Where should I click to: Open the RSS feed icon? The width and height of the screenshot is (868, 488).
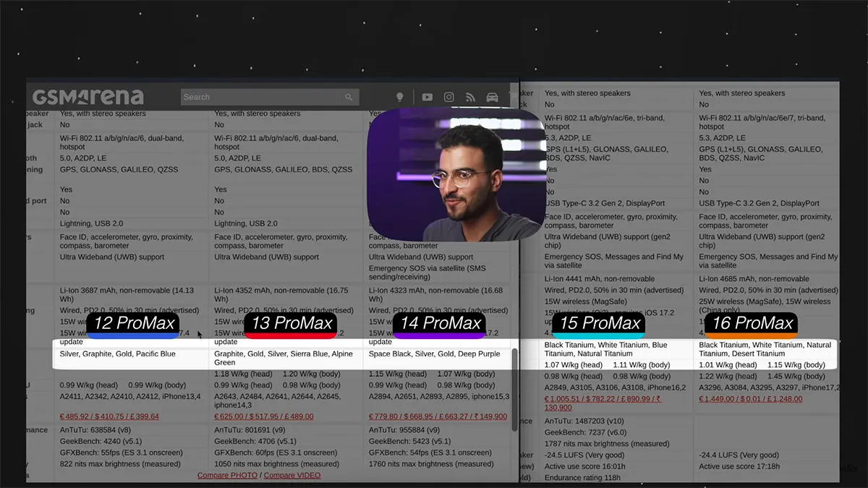(x=471, y=97)
